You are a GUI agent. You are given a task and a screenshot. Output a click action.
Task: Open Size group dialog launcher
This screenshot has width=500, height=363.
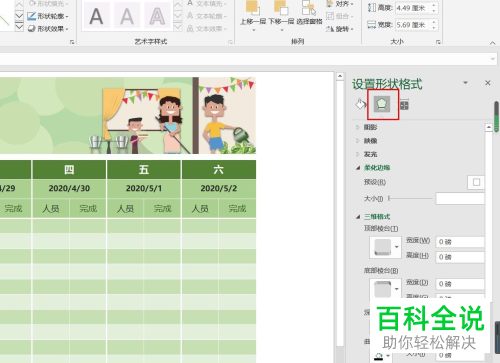pos(438,42)
